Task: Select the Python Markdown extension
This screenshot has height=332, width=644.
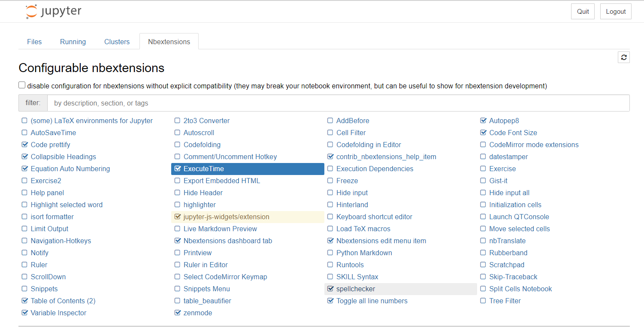Action: pyautogui.click(x=364, y=253)
